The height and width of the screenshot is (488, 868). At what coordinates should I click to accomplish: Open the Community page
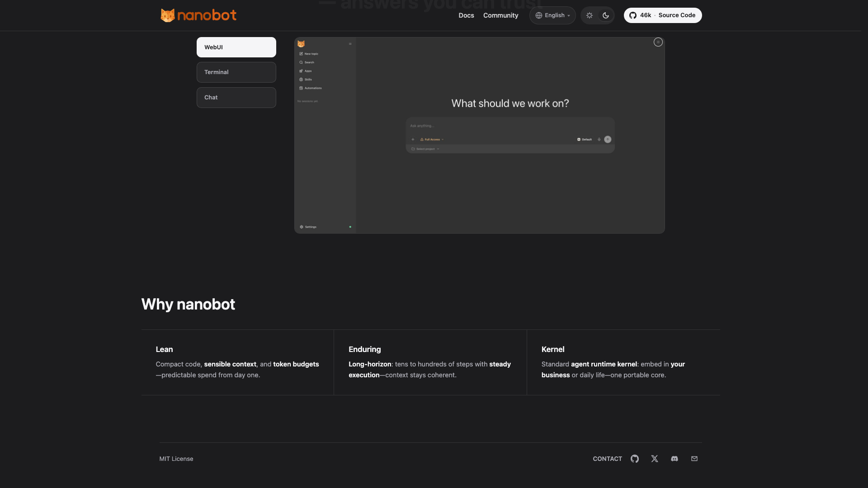coord(500,15)
